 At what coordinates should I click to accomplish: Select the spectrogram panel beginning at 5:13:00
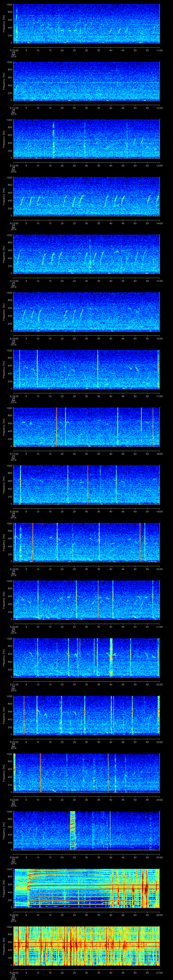click(87, 196)
